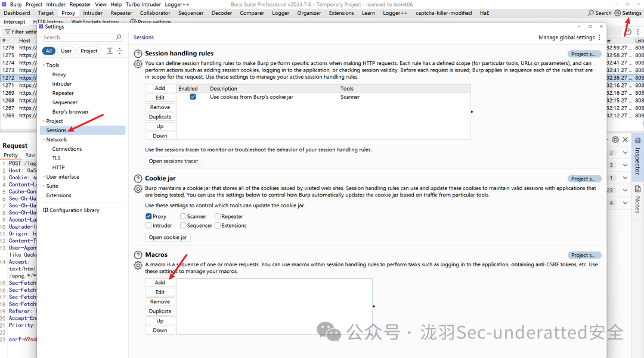The image size is (644, 358).
Task: Toggle Proxy cookie jar checkbox
Action: [x=148, y=216]
